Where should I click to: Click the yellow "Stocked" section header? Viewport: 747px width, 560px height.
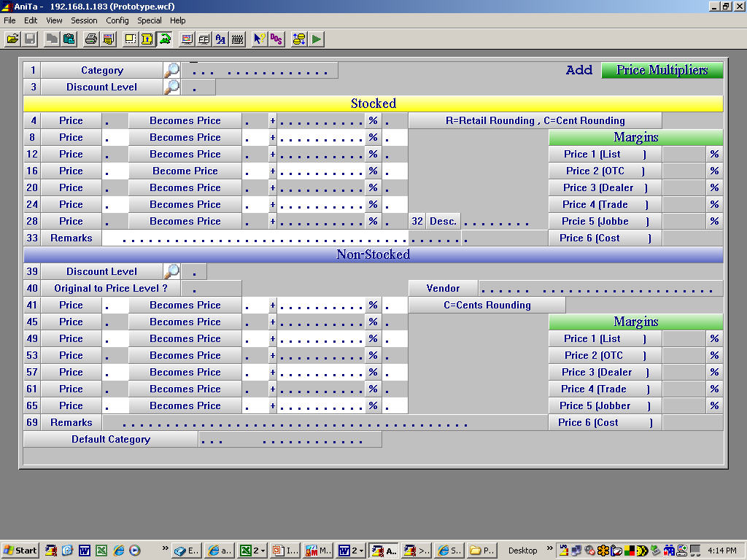(x=373, y=104)
